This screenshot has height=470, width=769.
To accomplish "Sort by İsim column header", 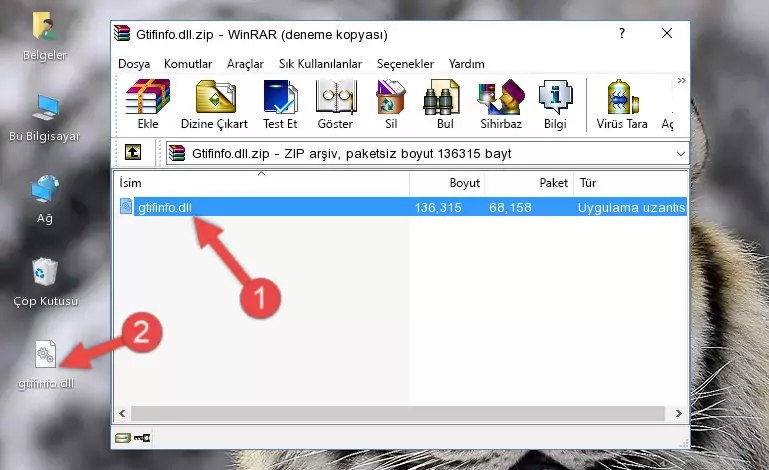I will tap(262, 183).
